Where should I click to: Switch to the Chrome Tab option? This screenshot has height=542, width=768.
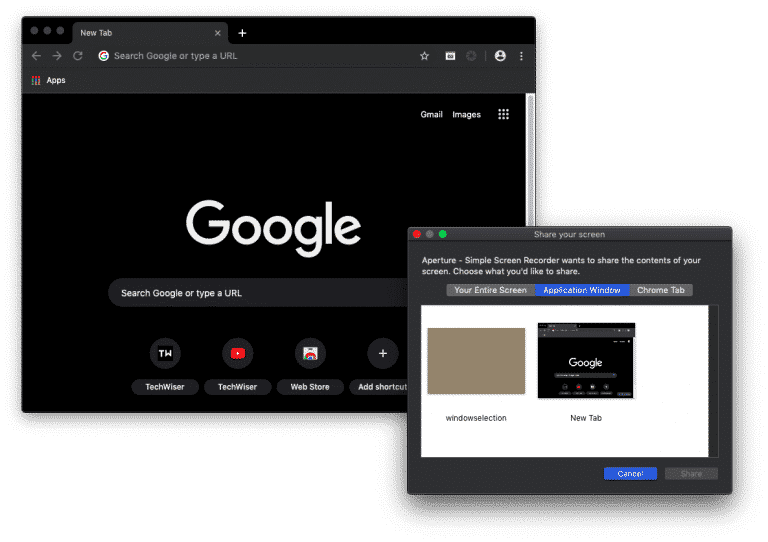point(661,290)
